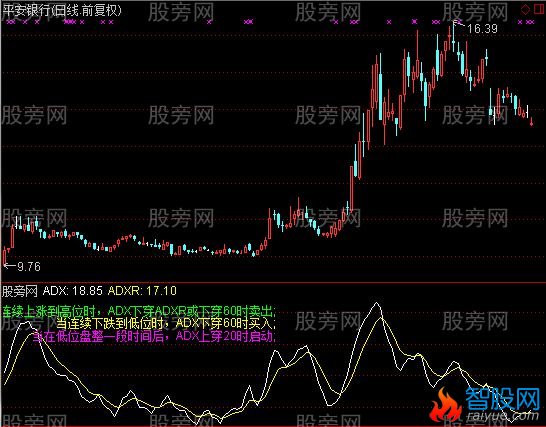The image size is (546, 427).
Task: Click the yellow buy-rule text line ending 买入
Action: pos(166,324)
